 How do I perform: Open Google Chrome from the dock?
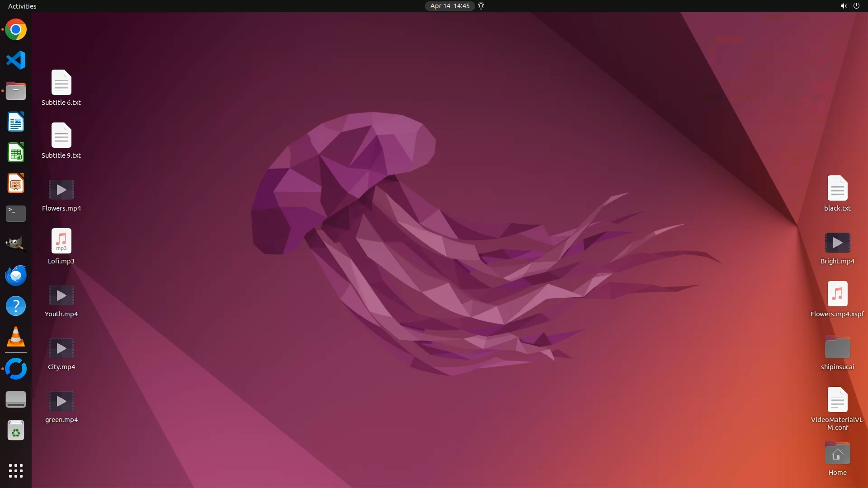tap(16, 30)
